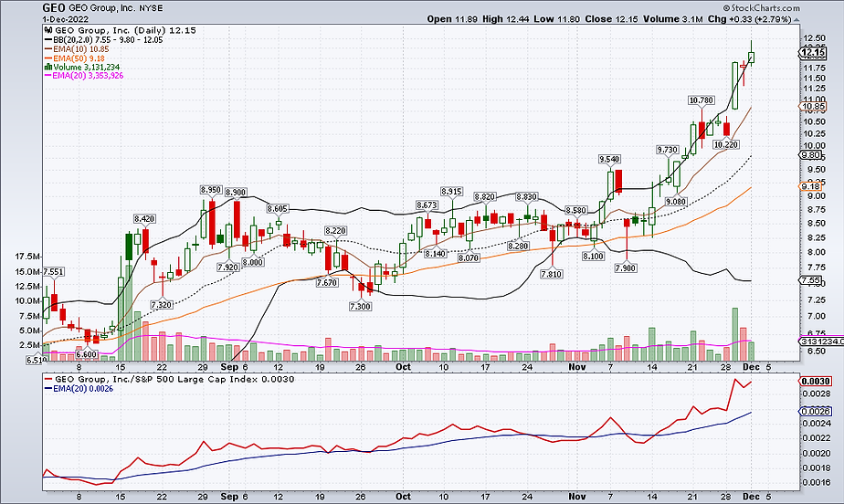The height and width of the screenshot is (504, 844).
Task: Click the High 12.44 value
Action: 505,19
